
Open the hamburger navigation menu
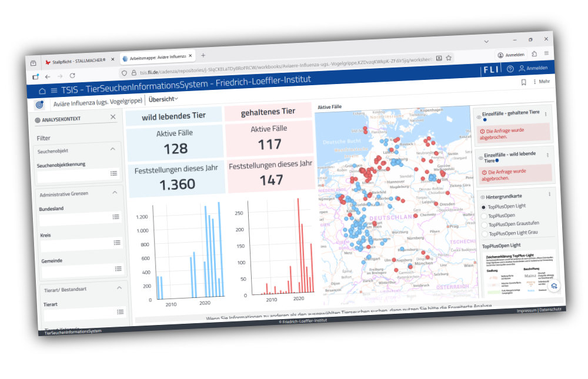click(54, 90)
